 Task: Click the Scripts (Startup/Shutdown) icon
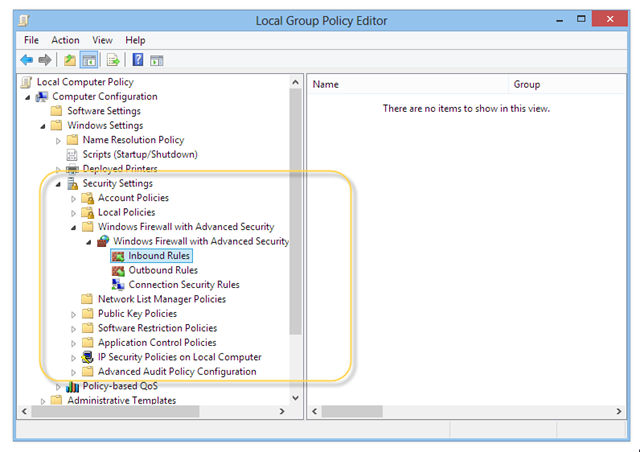[72, 155]
